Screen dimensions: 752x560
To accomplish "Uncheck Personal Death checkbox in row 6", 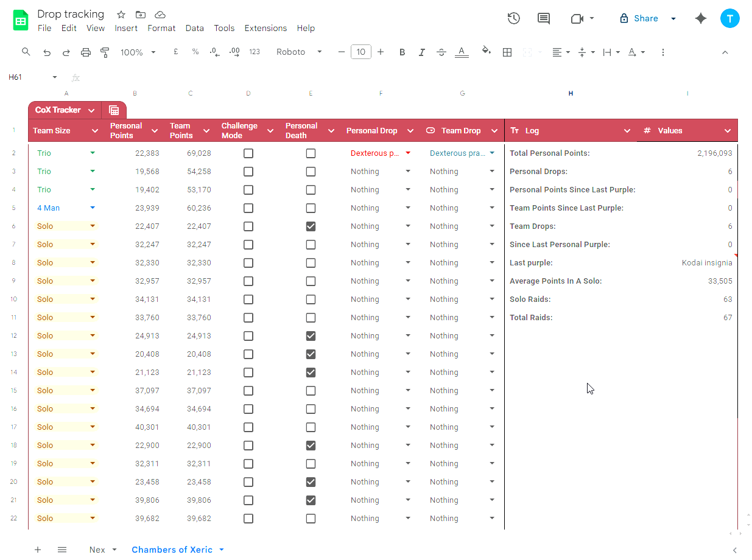I will tap(311, 226).
